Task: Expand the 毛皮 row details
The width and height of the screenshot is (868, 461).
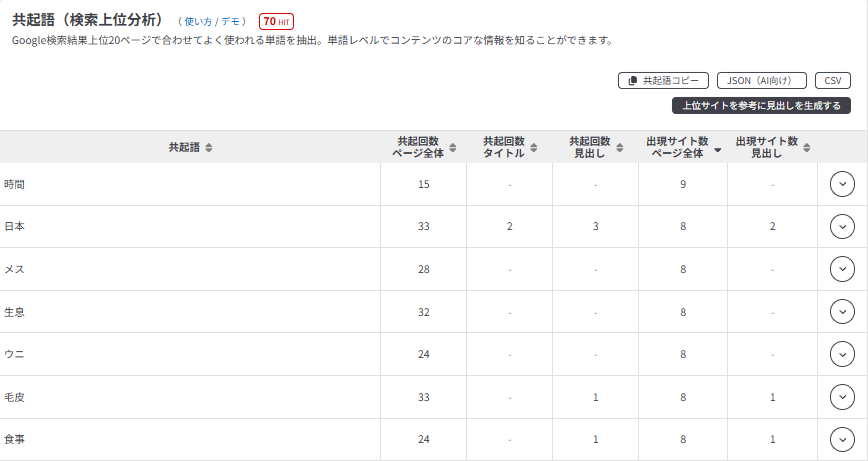Action: [x=842, y=397]
